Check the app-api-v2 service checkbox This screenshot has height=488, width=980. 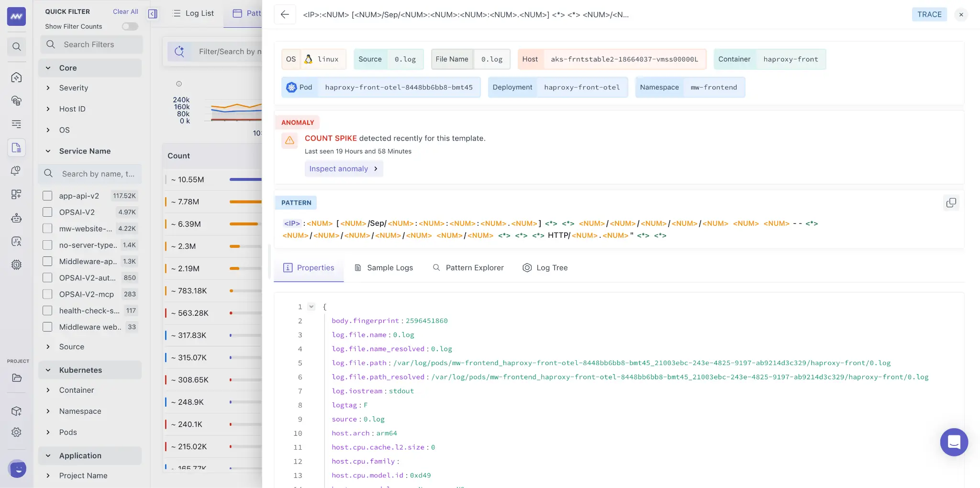point(47,196)
